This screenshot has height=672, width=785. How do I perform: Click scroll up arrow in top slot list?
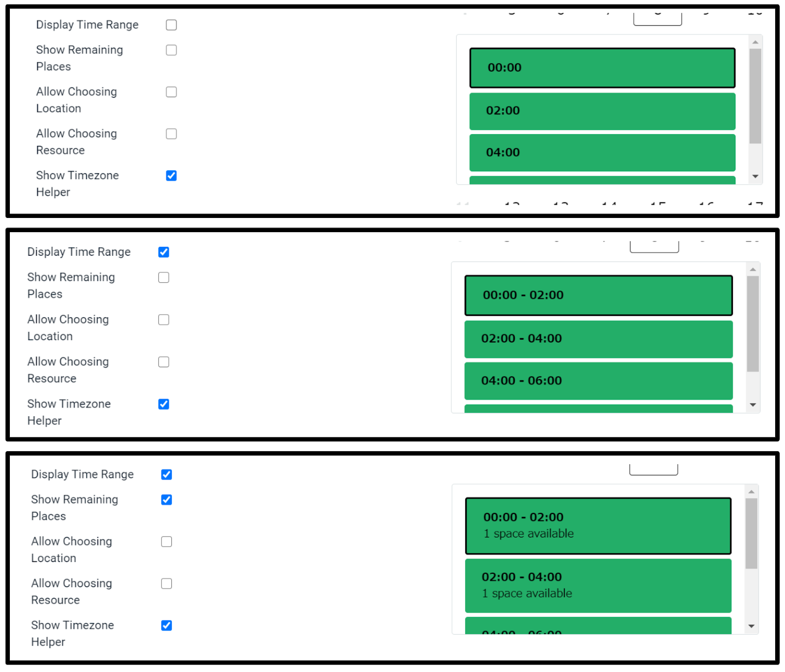point(756,42)
